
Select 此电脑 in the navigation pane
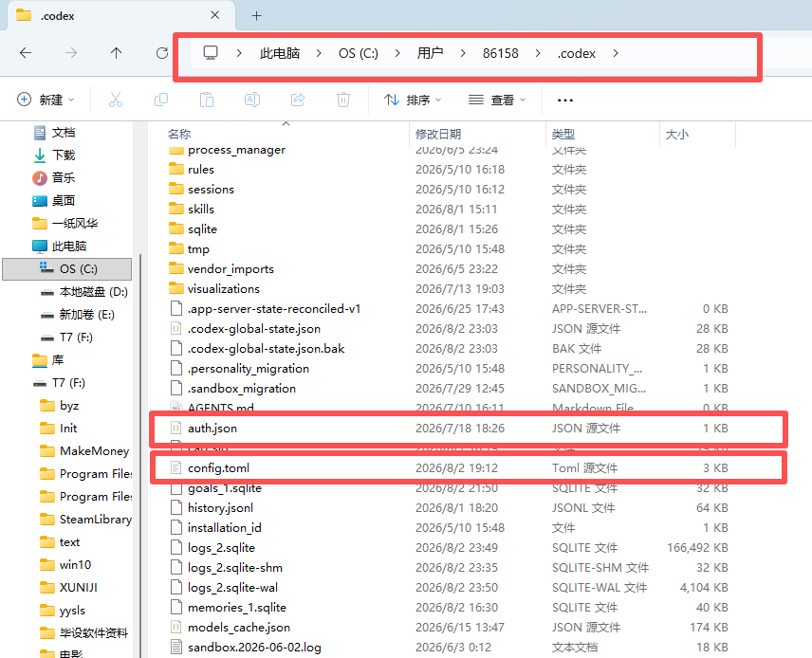[60, 246]
